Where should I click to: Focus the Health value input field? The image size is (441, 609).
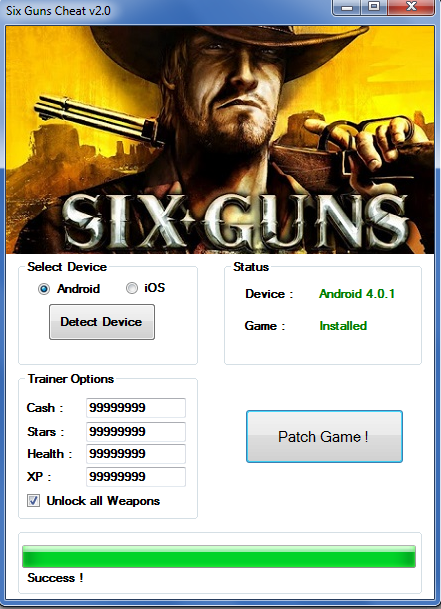136,454
